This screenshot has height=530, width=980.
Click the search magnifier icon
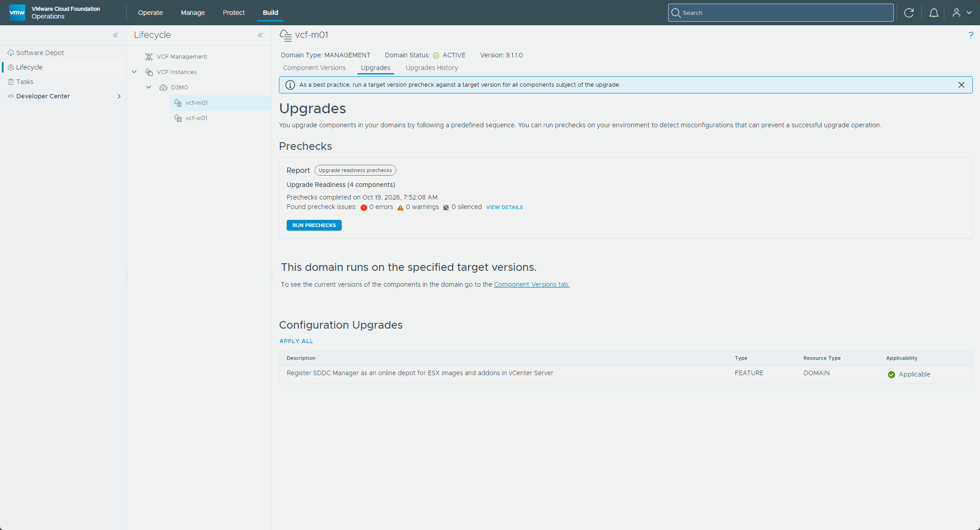(676, 13)
